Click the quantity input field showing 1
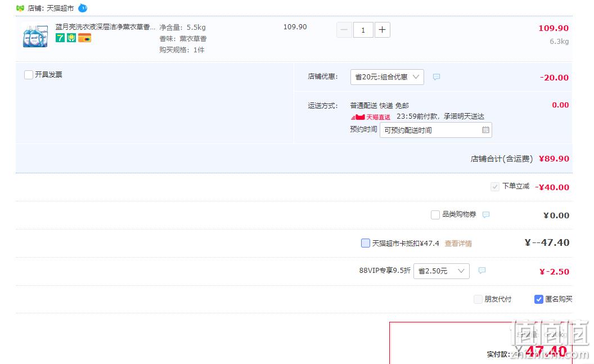 coord(363,30)
